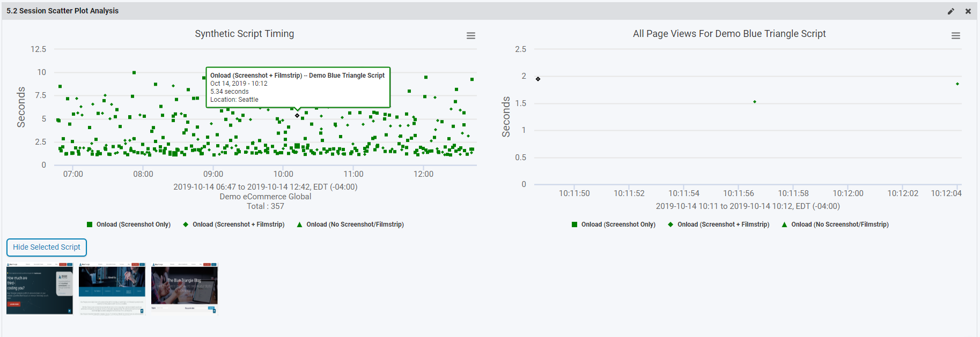This screenshot has height=337, width=980.
Task: Toggle Onload (Screenshot + Filmstrip) in right legend
Action: 723,224
